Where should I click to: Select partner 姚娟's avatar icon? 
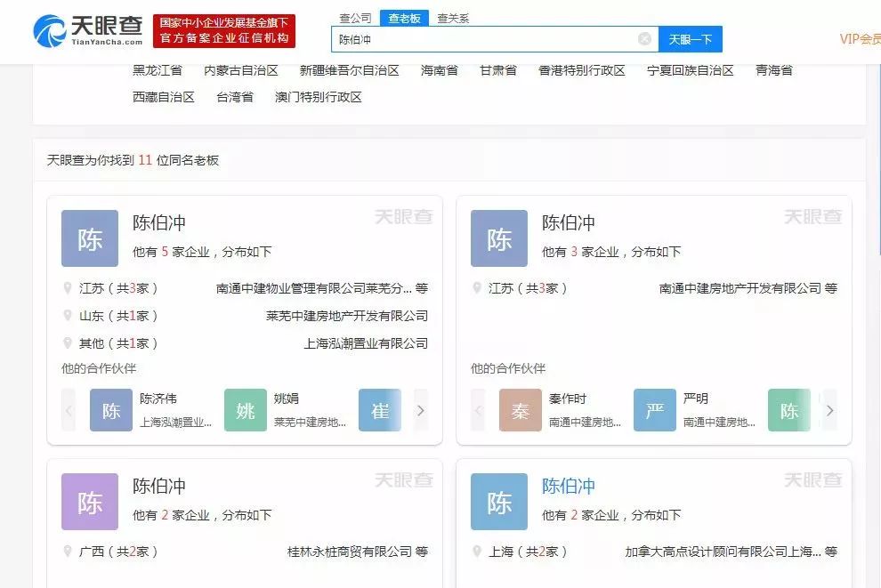pyautogui.click(x=245, y=410)
